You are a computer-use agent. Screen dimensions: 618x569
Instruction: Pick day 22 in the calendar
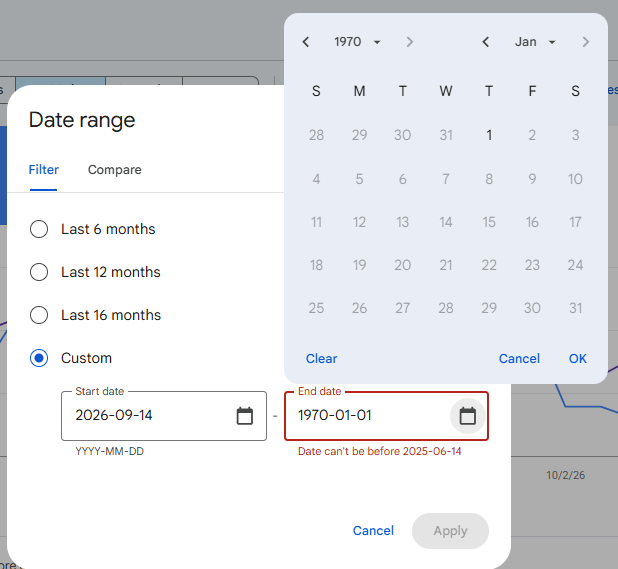pos(489,265)
